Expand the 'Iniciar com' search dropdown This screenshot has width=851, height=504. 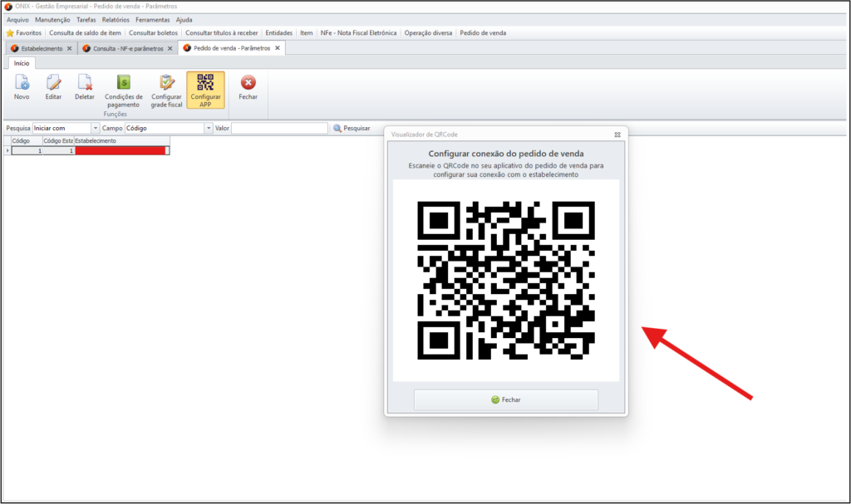tap(96, 129)
